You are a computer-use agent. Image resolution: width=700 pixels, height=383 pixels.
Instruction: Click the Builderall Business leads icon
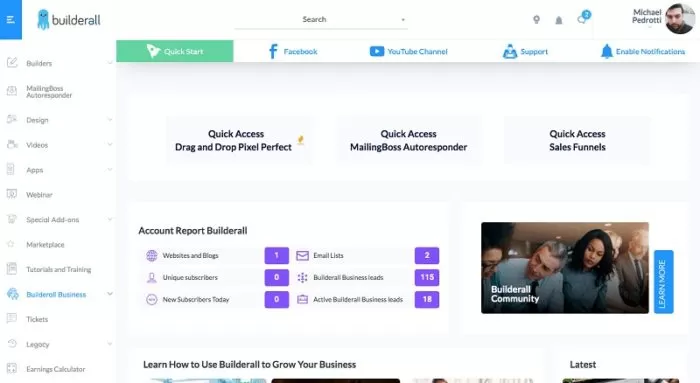[302, 278]
